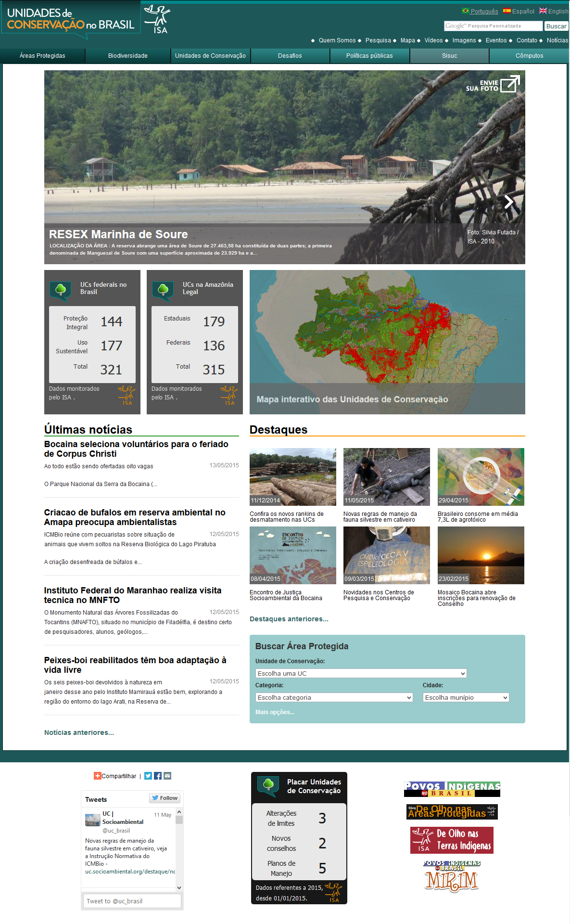Follow UC Socioambiental on Twitter
The image size is (570, 924).
click(x=165, y=798)
